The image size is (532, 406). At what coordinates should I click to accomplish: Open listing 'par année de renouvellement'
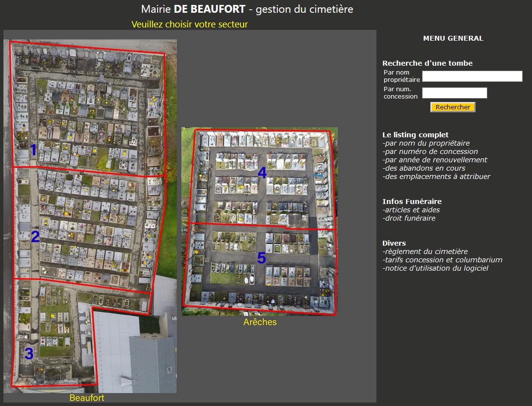(435, 160)
